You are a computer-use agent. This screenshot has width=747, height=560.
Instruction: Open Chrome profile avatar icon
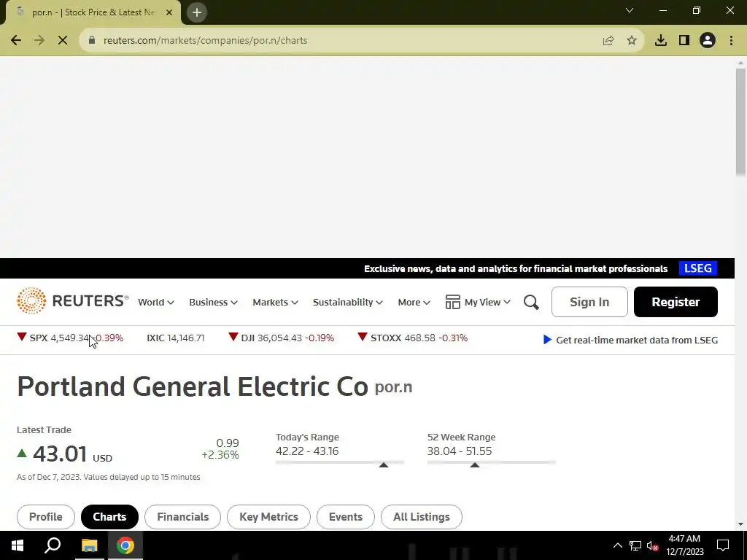[708, 41]
